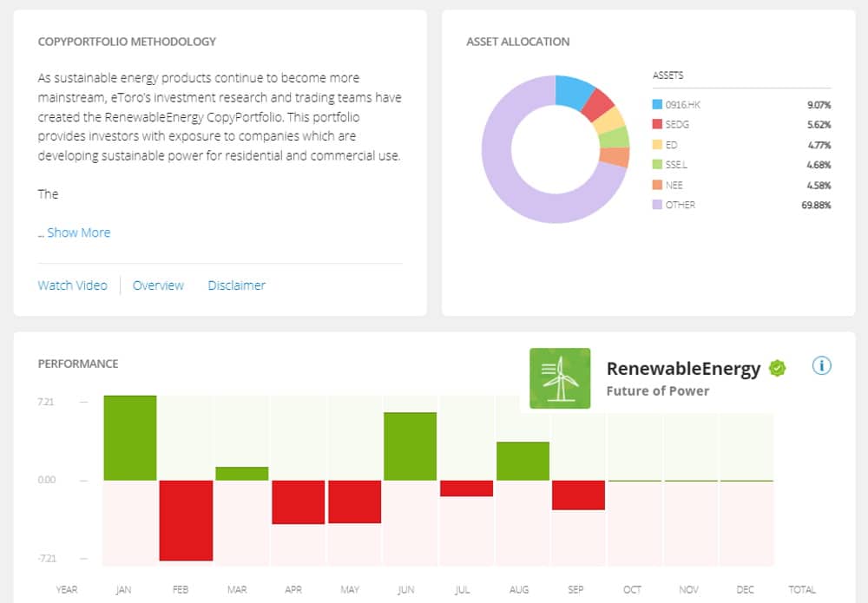Open the Disclaimer link

(x=236, y=285)
